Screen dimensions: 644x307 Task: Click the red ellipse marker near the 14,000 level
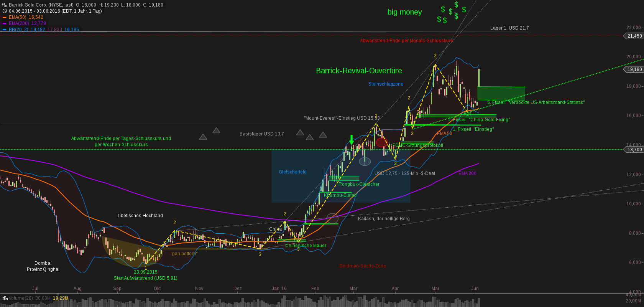pyautogui.click(x=382, y=142)
